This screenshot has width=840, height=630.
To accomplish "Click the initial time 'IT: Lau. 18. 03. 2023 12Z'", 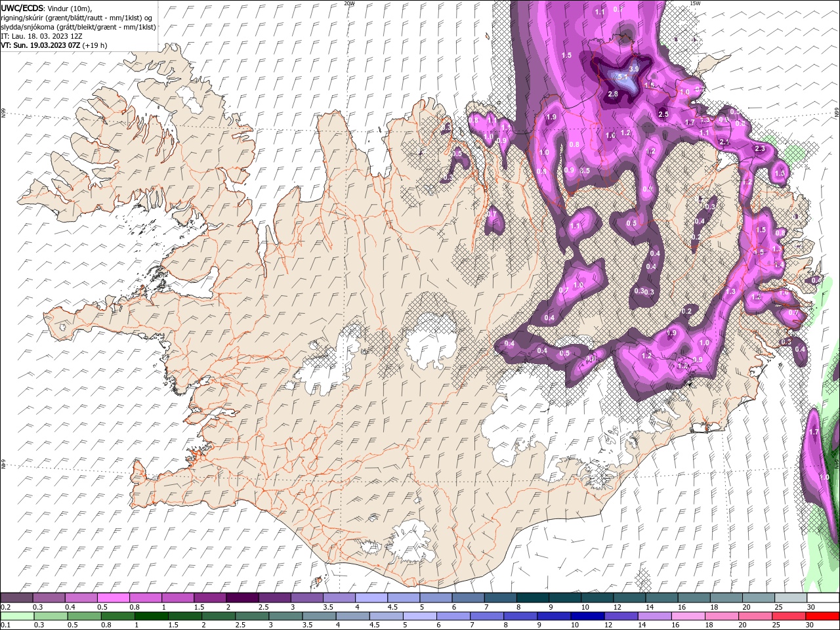I will coord(41,36).
